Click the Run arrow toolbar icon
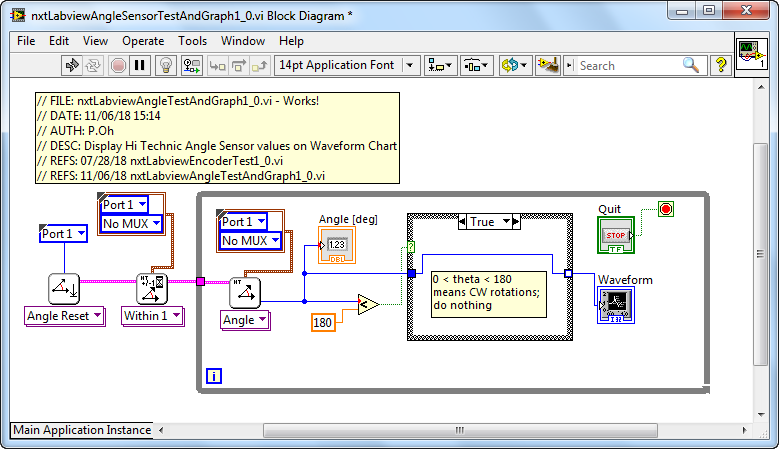This screenshot has width=779, height=449. [x=72, y=66]
